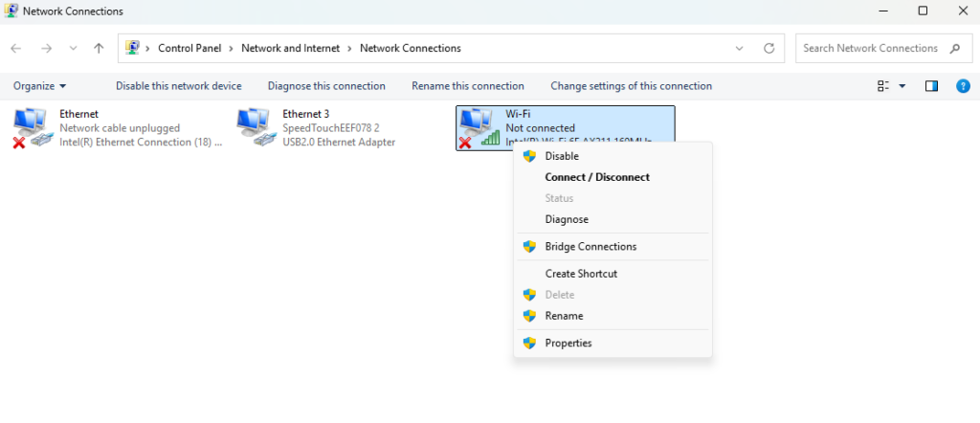The width and height of the screenshot is (980, 423).
Task: Select Bridge Connections menu entry
Action: coord(612,246)
